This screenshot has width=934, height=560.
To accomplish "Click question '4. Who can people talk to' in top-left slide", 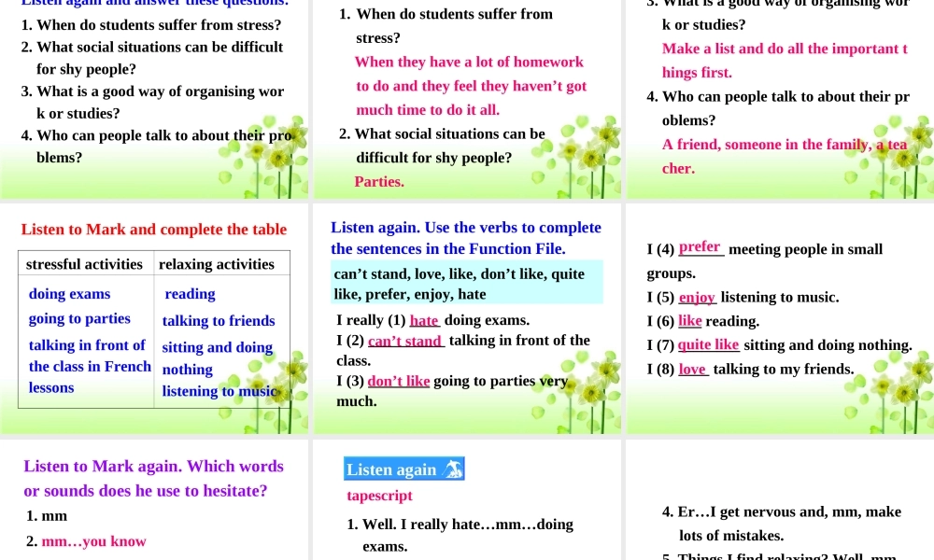I will point(156,147).
